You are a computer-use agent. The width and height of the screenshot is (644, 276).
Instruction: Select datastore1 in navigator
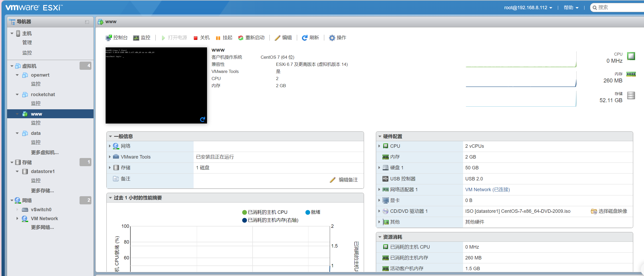(43, 171)
